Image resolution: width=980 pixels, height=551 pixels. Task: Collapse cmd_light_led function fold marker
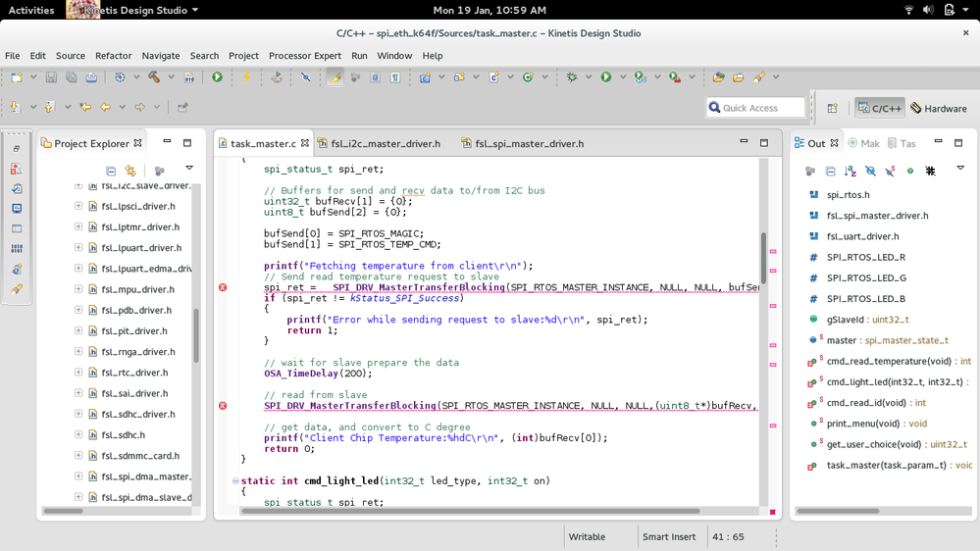pos(235,481)
